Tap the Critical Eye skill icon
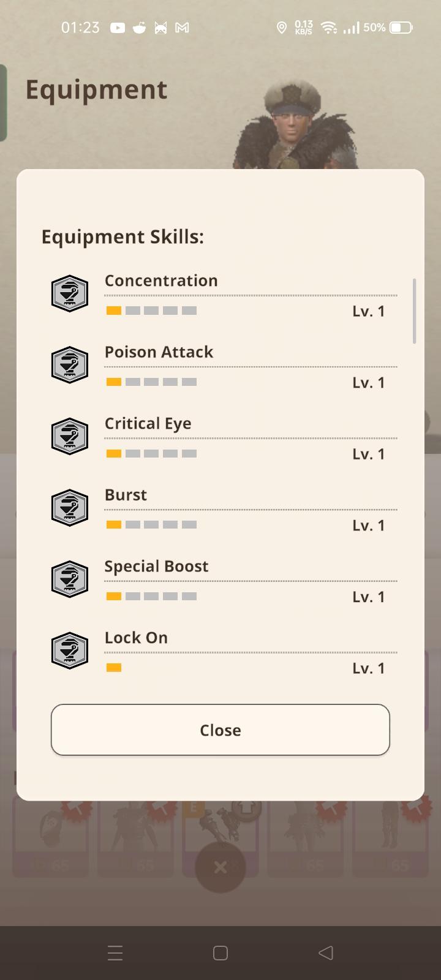441x980 pixels. 70,436
